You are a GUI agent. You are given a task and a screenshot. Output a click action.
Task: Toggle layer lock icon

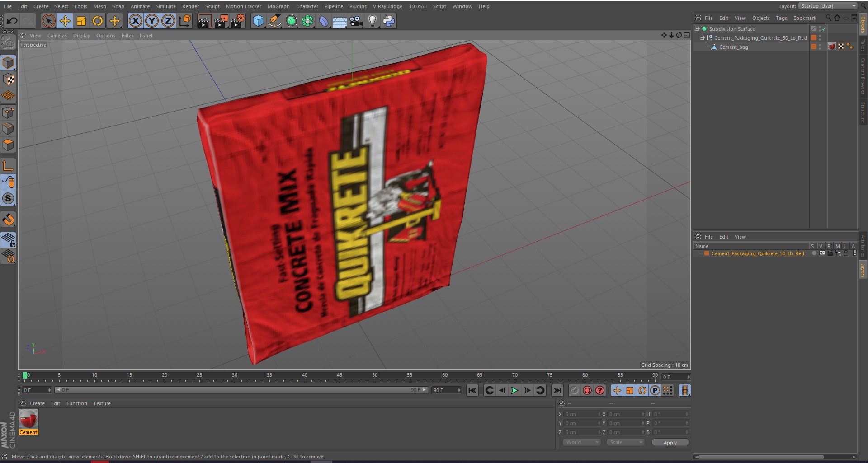846,253
